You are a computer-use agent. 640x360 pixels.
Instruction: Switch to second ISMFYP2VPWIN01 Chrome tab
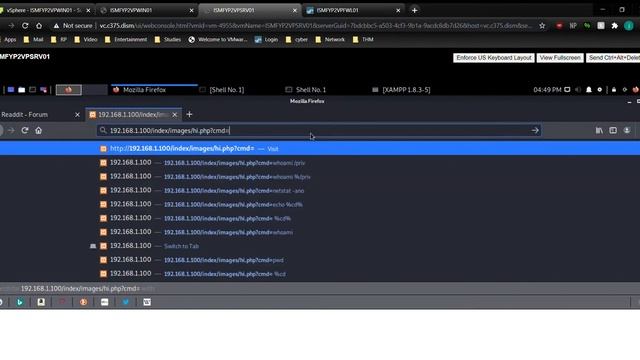tap(147, 10)
